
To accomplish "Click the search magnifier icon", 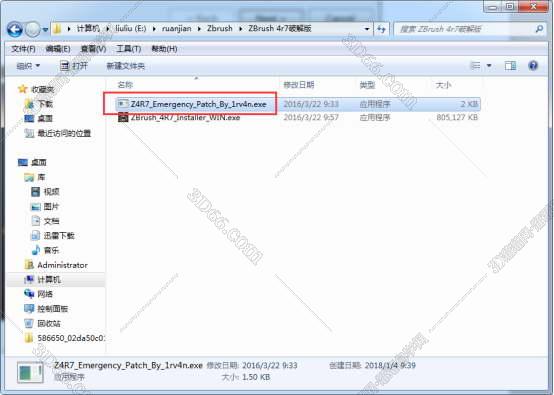I will pos(539,29).
